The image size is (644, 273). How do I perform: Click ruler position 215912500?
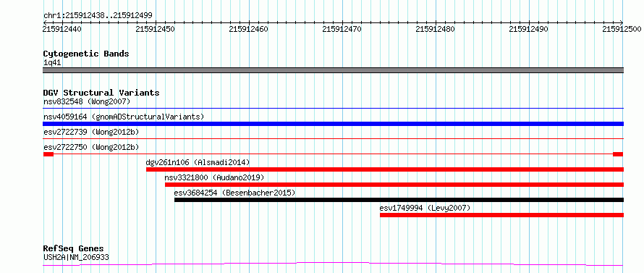point(622,29)
